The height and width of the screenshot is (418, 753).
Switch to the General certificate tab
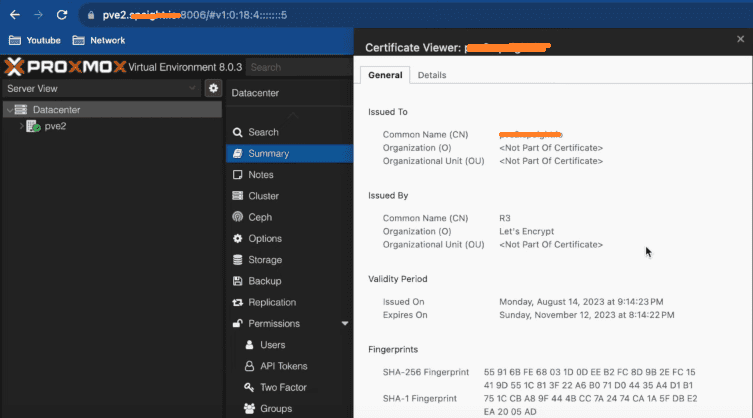[x=385, y=75]
